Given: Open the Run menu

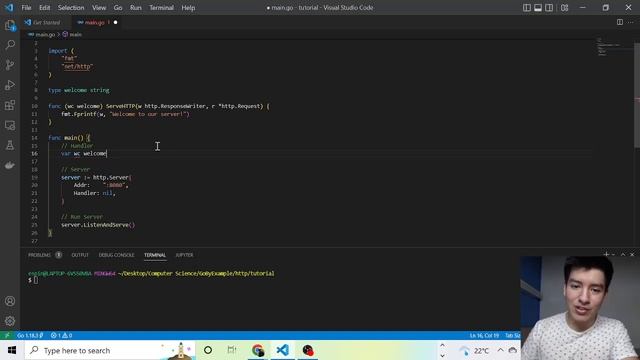Looking at the screenshot, I should pos(136,8).
